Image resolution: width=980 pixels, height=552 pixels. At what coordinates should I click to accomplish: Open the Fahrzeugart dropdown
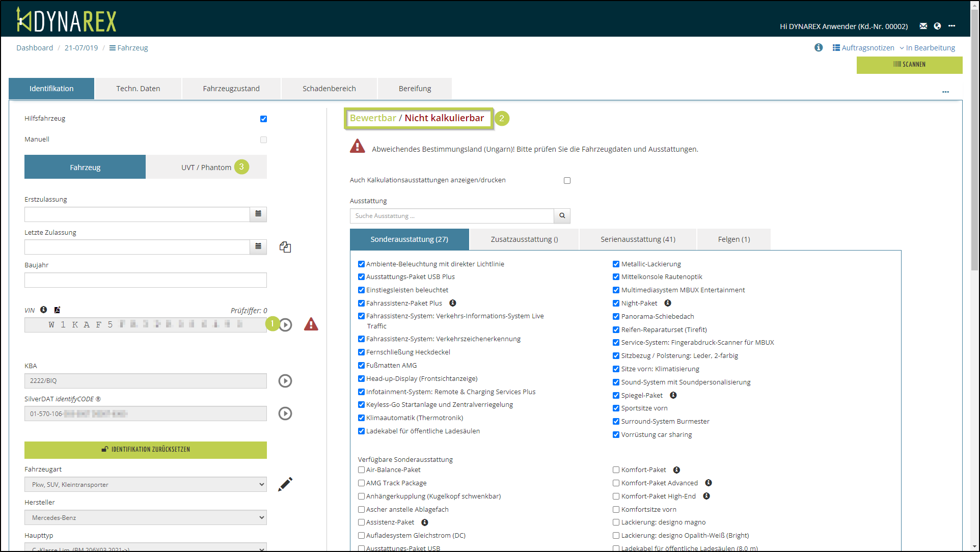tap(146, 484)
